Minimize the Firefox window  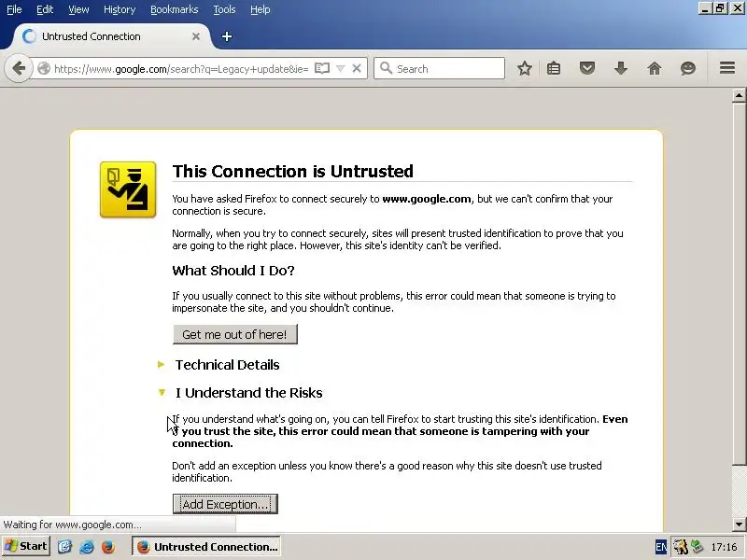point(706,8)
